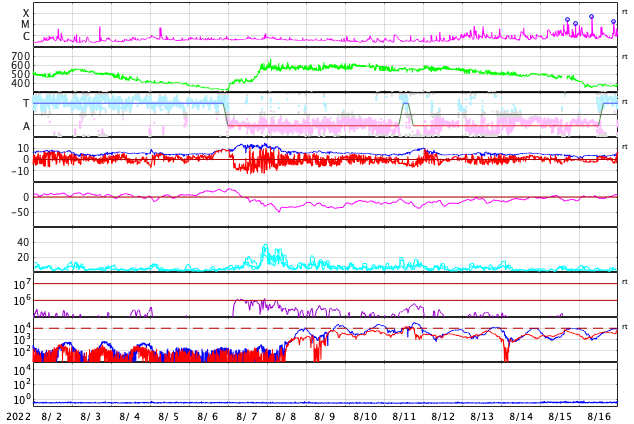
Task: Click the 20 label on the cyan panel
Action: tap(23, 257)
